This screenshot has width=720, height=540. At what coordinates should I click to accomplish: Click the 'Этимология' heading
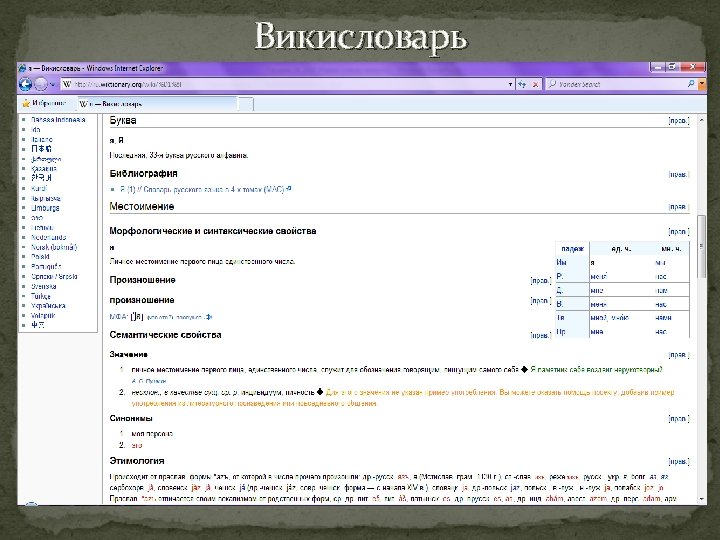coord(137,461)
